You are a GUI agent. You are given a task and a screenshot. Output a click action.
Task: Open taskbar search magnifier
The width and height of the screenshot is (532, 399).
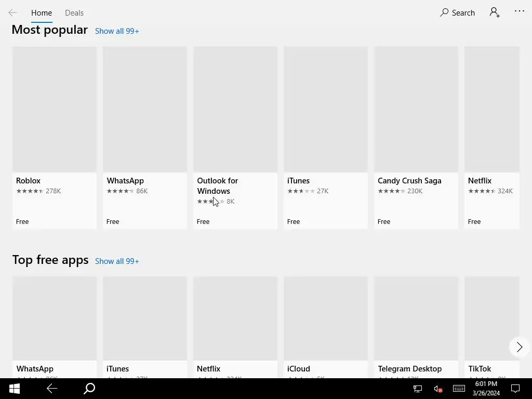coord(89,389)
